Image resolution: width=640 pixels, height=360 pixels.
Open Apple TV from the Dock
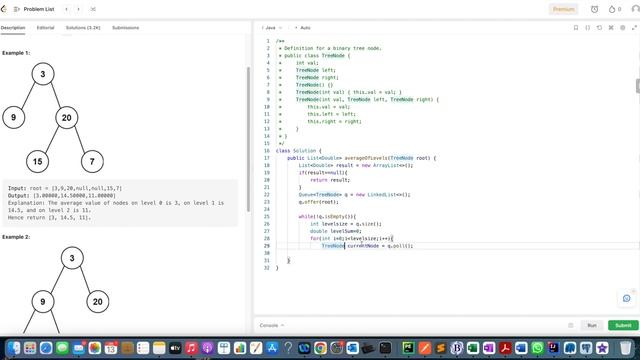tap(175, 348)
